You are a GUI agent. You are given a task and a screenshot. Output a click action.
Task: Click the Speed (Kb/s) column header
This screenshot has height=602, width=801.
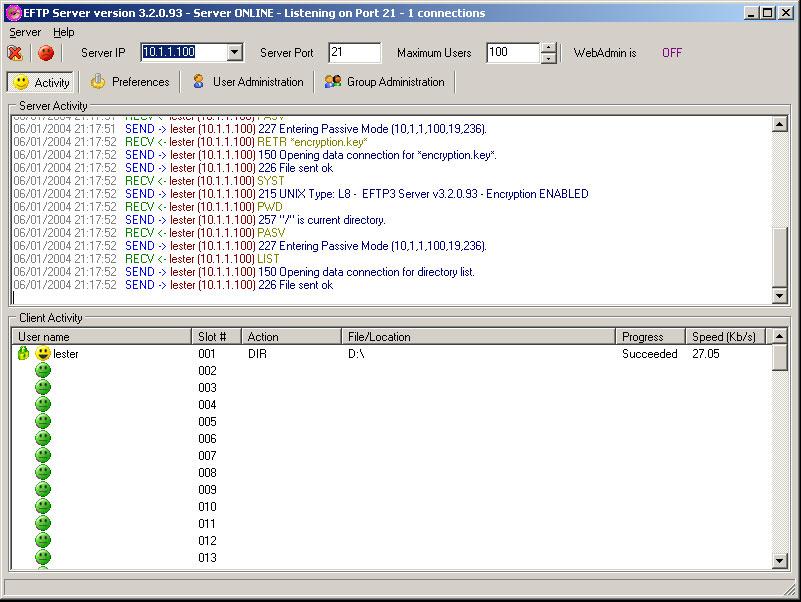pyautogui.click(x=725, y=337)
